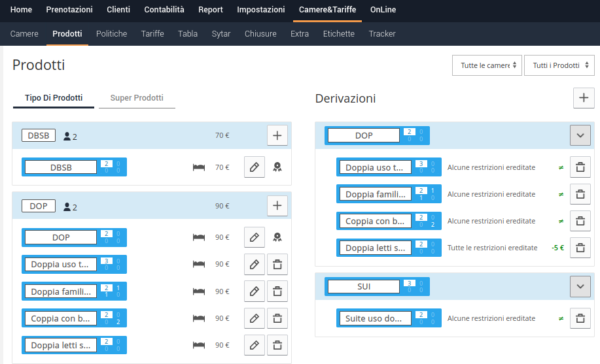Switch to the Chiusure sub-tab
Image resolution: width=600 pixels, height=364 pixels.
pyautogui.click(x=260, y=33)
